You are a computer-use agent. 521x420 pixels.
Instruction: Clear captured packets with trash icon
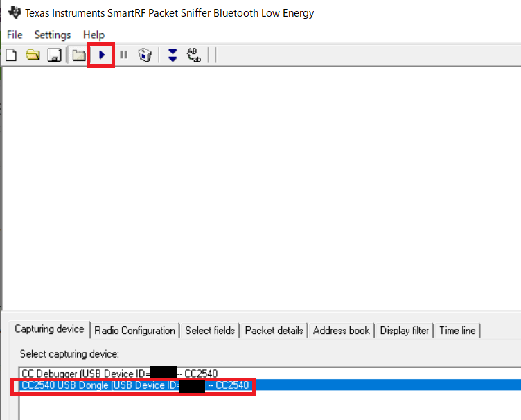pyautogui.click(x=145, y=55)
